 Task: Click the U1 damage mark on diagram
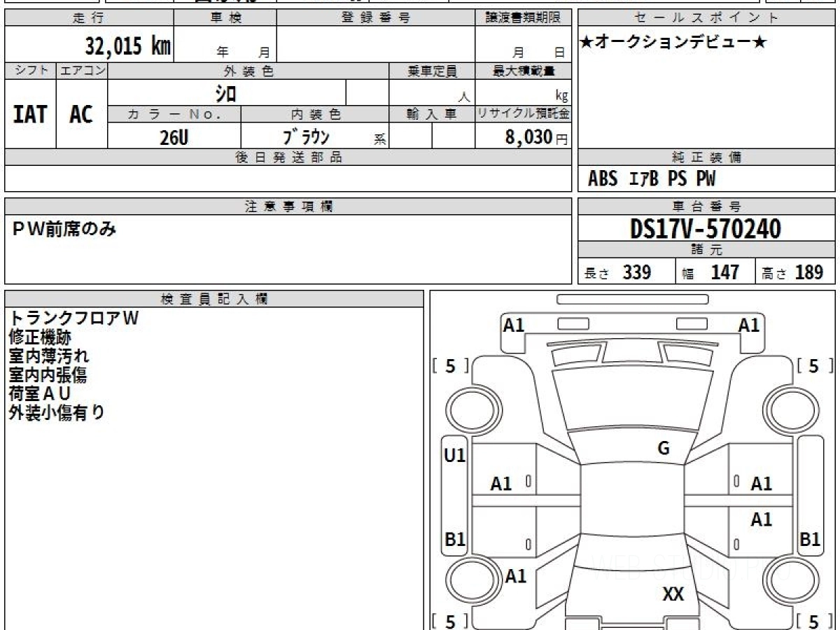455,456
